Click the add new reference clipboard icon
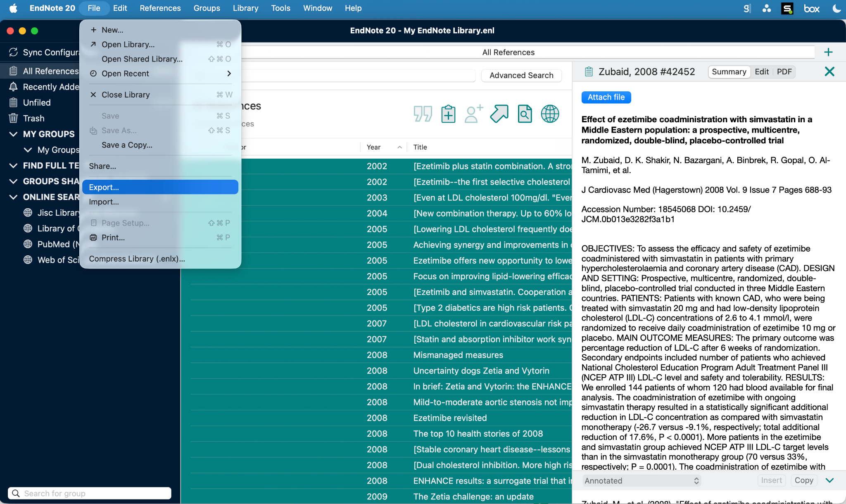The width and height of the screenshot is (846, 504). coord(448,114)
